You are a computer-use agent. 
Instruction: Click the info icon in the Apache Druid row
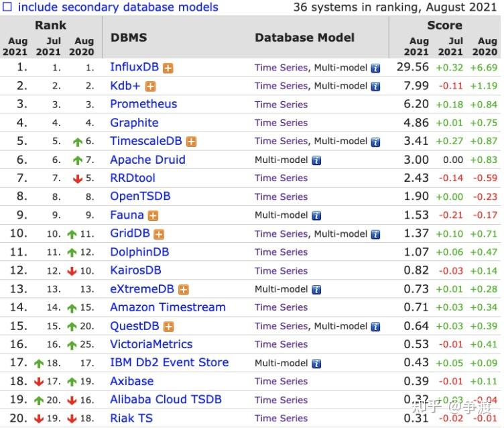tap(316, 160)
